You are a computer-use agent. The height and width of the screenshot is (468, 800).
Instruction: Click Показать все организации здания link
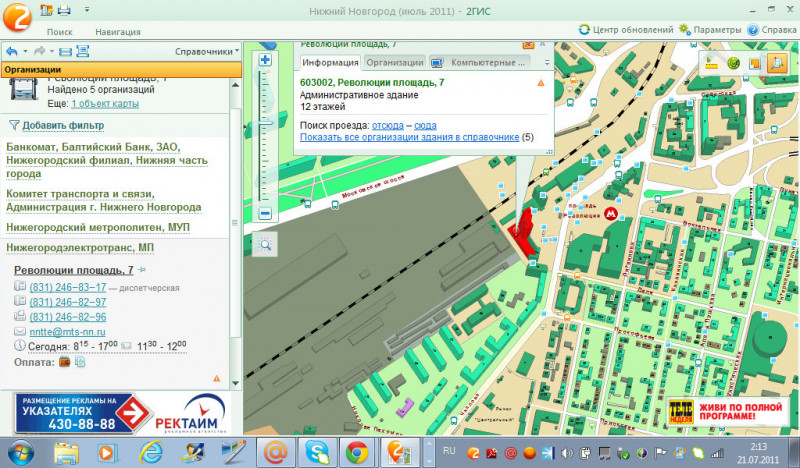pos(410,136)
